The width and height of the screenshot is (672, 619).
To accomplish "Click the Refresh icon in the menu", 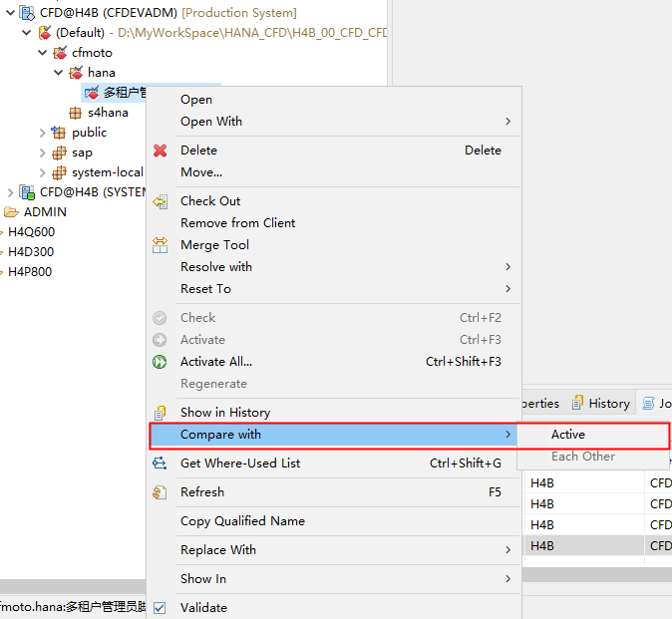I will [160, 492].
